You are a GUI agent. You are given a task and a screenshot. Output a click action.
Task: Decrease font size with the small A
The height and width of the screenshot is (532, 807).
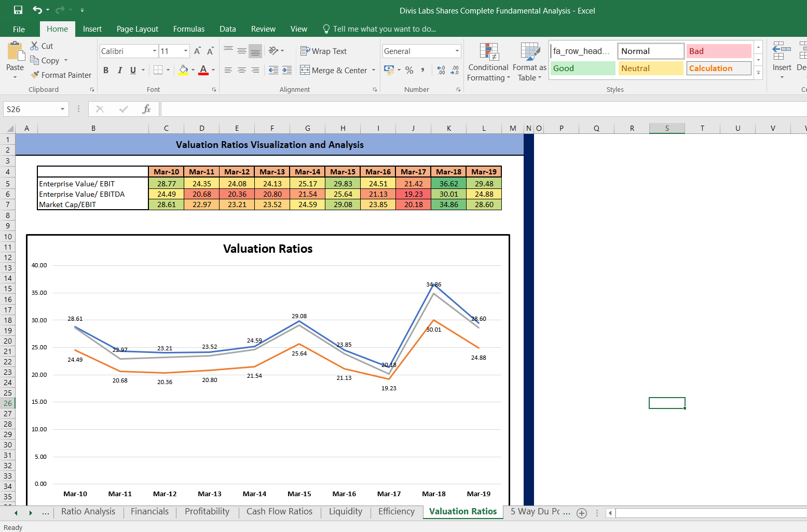[x=210, y=51]
